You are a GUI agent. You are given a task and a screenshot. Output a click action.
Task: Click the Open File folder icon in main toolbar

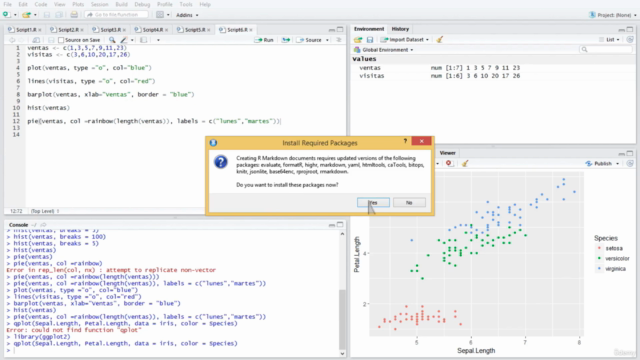click(x=26, y=15)
